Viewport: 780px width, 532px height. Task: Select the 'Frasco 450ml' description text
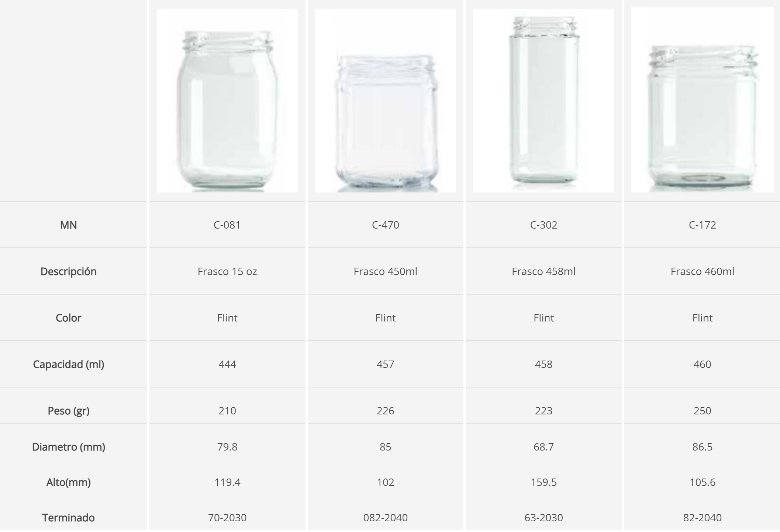385,271
